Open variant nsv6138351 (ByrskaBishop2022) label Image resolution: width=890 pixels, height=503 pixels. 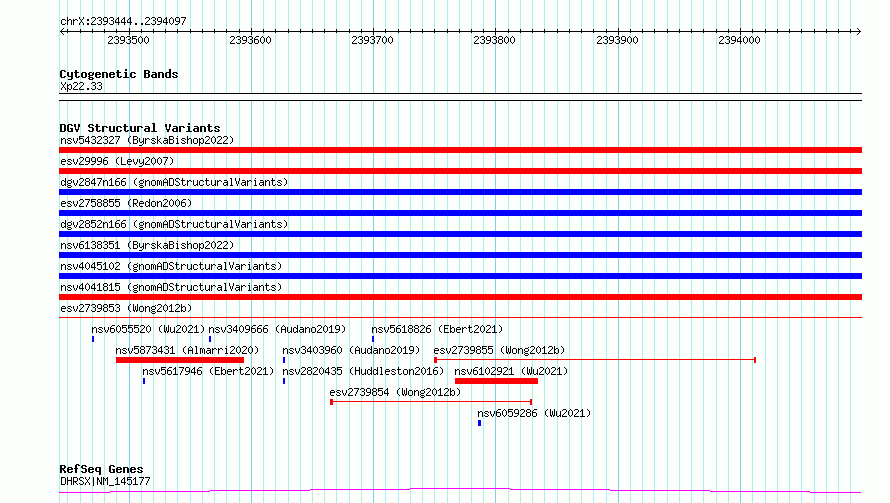(147, 245)
